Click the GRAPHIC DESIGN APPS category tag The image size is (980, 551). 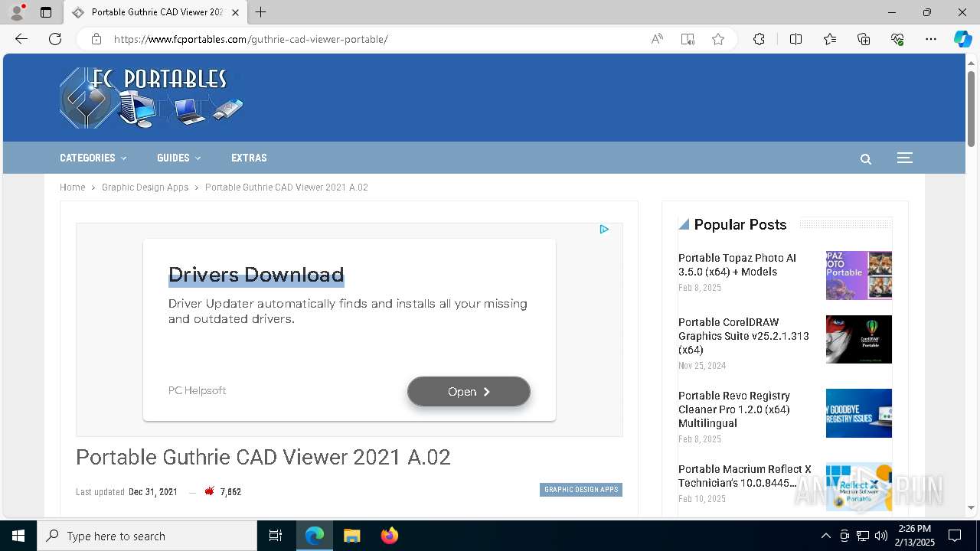tap(581, 490)
